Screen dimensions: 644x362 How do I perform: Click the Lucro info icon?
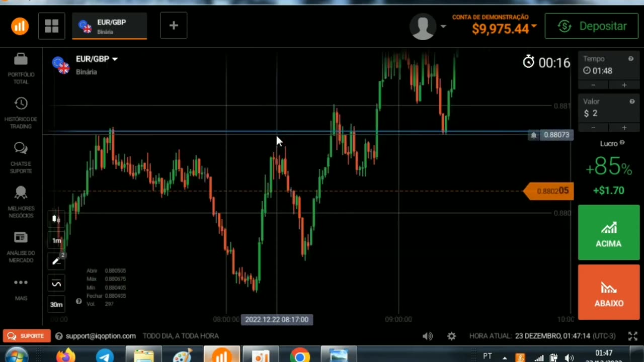(622, 143)
